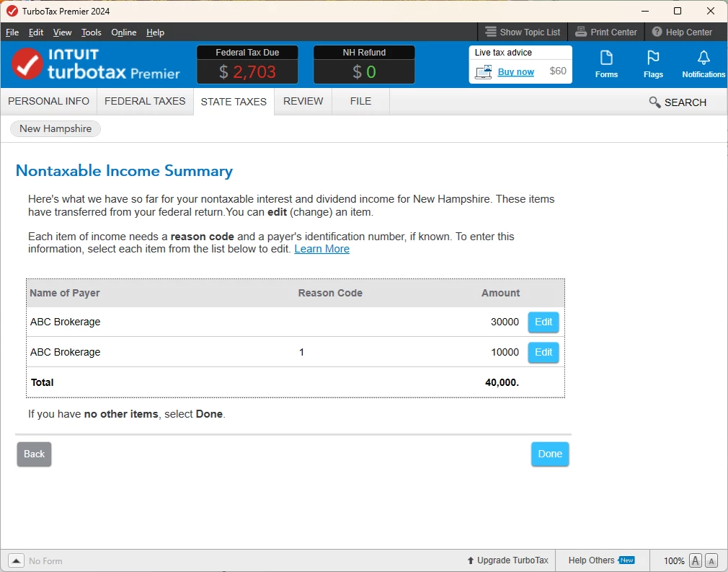Click the Back button
The width and height of the screenshot is (728, 572).
pyautogui.click(x=34, y=454)
